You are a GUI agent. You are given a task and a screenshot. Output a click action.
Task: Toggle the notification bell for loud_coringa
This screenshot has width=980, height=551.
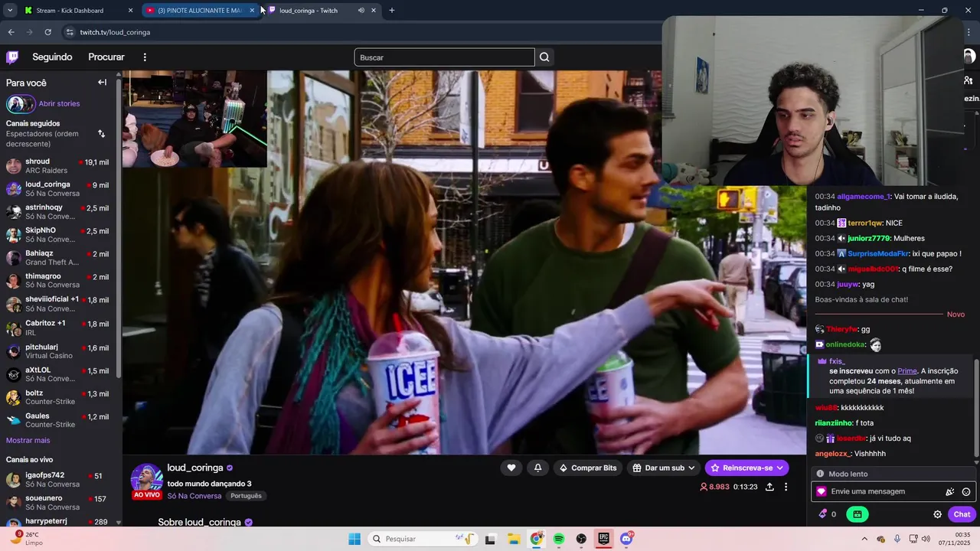537,468
